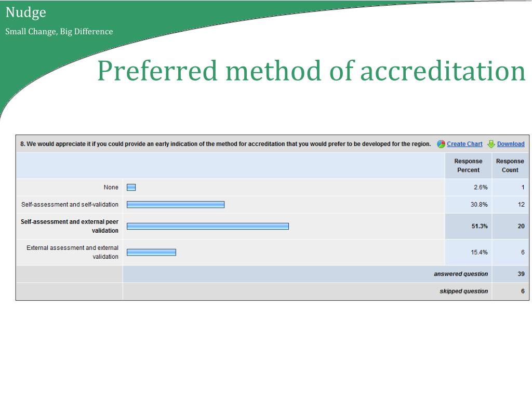532x399 pixels.
Task: Click the 'Preferred method of accreditation' title
Action: (x=311, y=71)
